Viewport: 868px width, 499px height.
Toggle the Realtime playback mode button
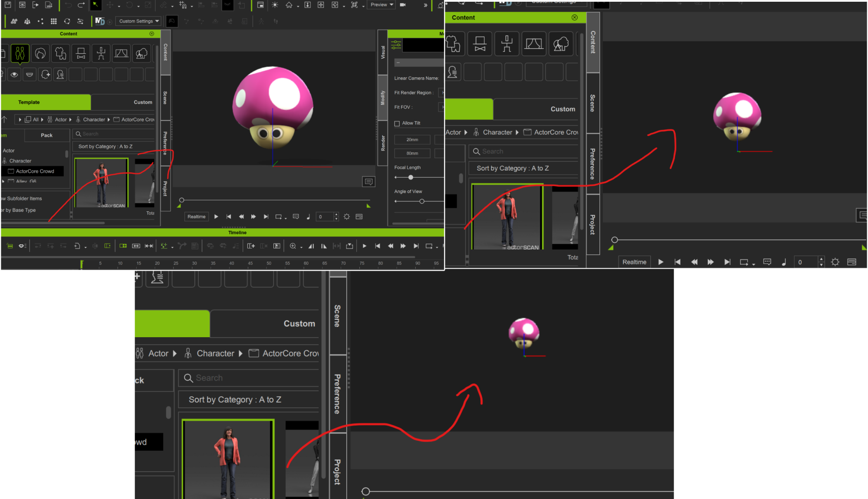(x=197, y=217)
